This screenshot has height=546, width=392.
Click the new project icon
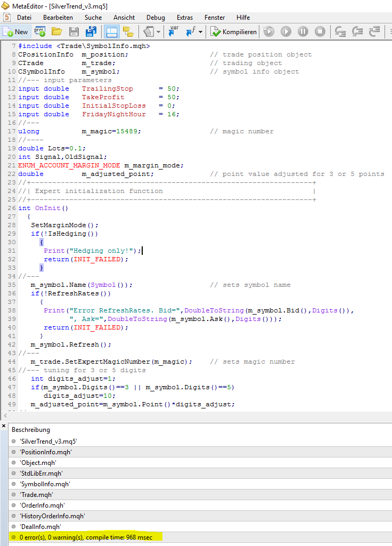point(40,31)
